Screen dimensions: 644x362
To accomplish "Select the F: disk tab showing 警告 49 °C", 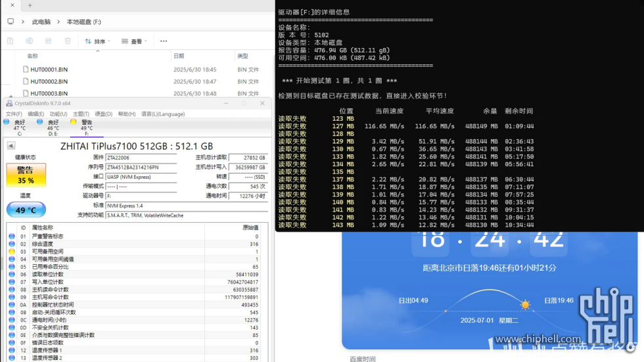I will pyautogui.click(x=86, y=127).
